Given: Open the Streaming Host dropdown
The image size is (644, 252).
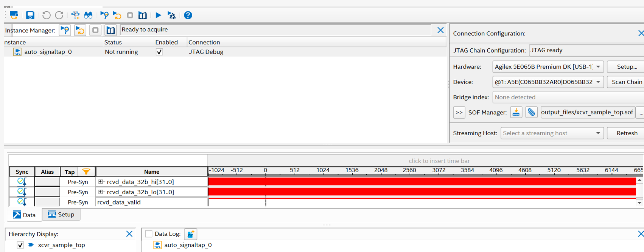Looking at the screenshot, I should point(598,133).
